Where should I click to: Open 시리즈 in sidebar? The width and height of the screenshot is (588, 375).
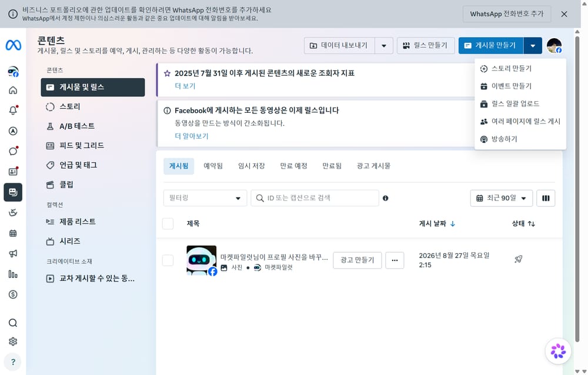[93, 241]
